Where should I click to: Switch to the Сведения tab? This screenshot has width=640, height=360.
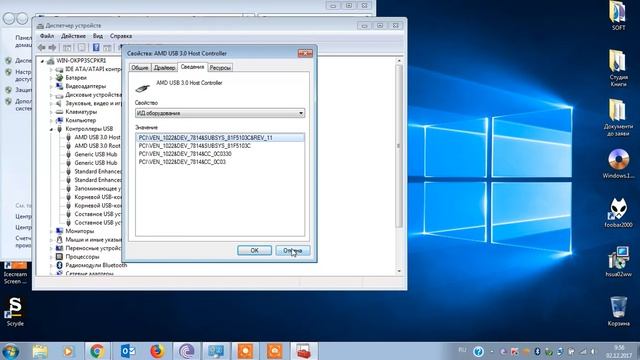click(193, 67)
